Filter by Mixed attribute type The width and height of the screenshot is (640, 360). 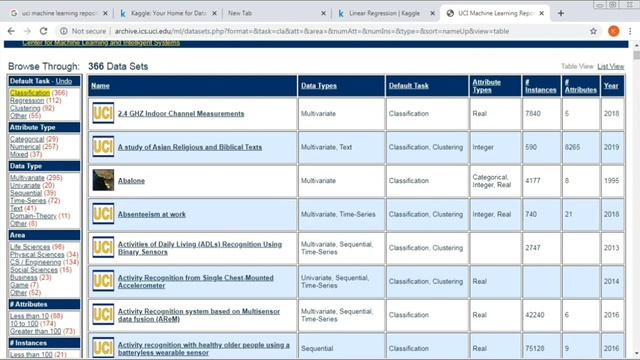pyautogui.click(x=19, y=154)
